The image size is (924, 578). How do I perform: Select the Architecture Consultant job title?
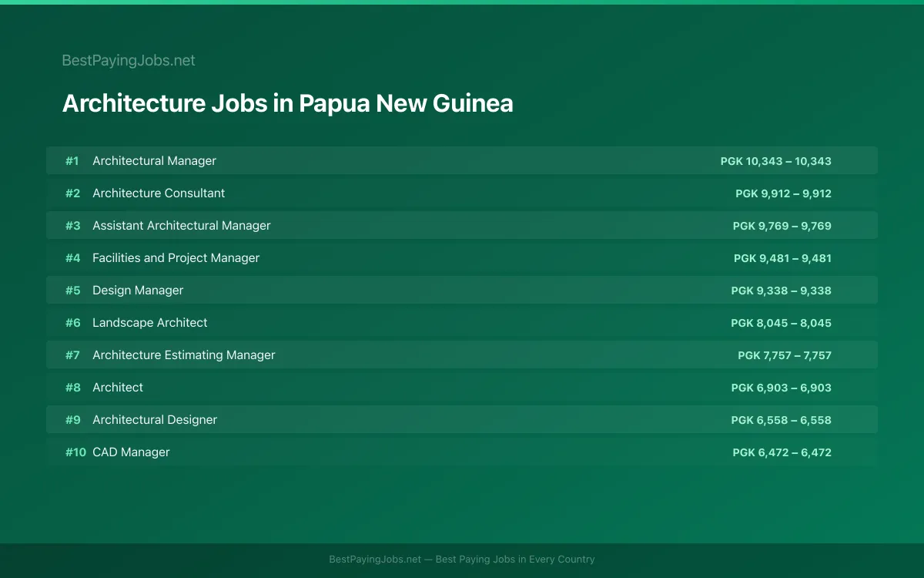point(159,193)
